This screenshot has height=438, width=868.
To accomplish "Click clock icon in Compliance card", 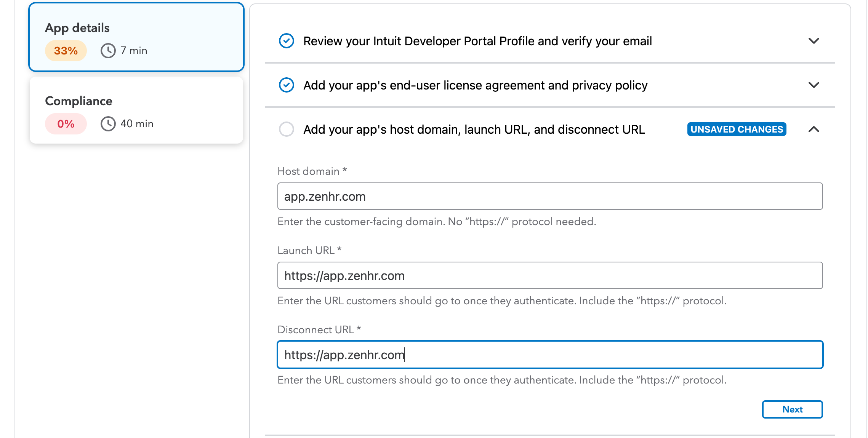I will click(x=108, y=124).
